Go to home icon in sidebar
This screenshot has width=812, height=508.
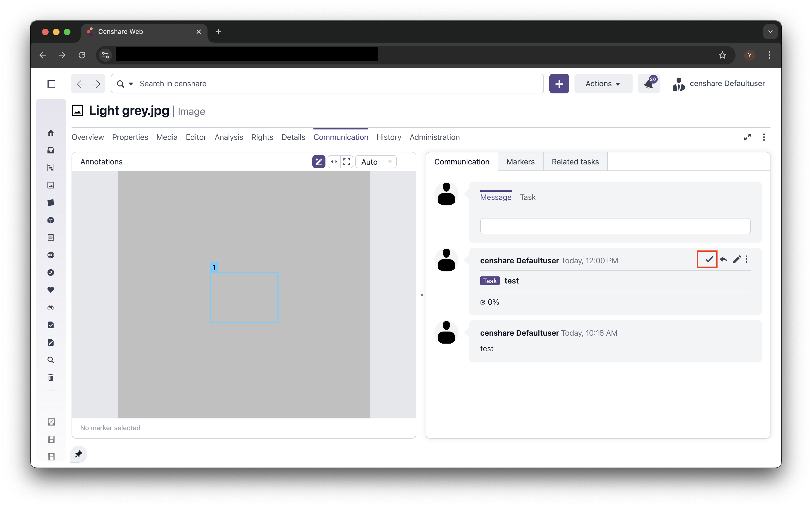51,133
